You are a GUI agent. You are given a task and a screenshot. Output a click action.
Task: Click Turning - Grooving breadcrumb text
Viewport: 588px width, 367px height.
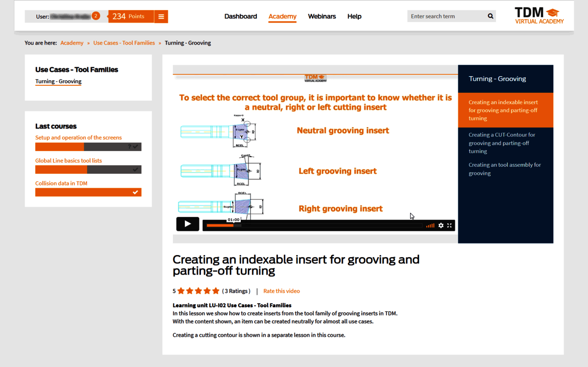(x=187, y=43)
